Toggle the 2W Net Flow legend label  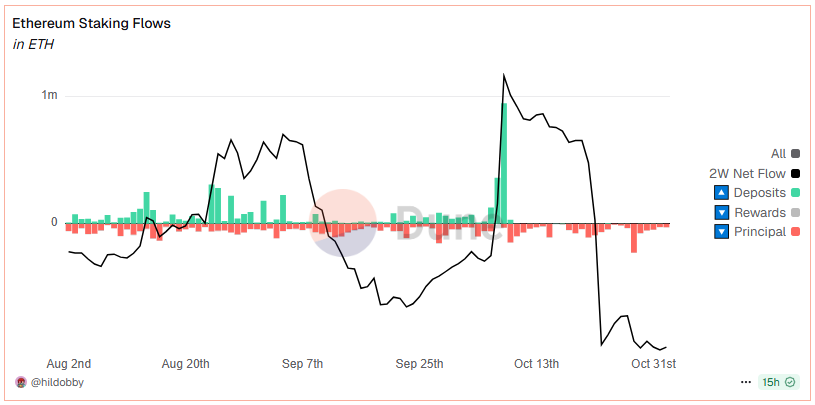pyautogui.click(x=746, y=173)
